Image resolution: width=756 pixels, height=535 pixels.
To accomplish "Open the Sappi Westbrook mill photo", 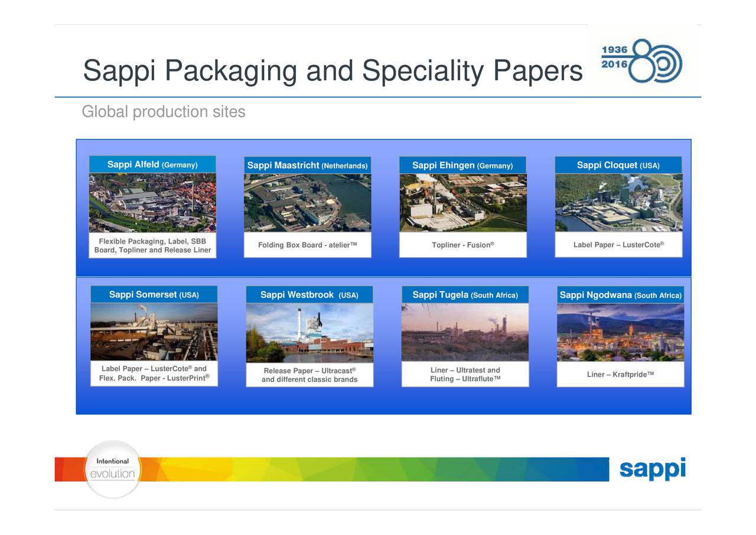I will click(x=309, y=332).
